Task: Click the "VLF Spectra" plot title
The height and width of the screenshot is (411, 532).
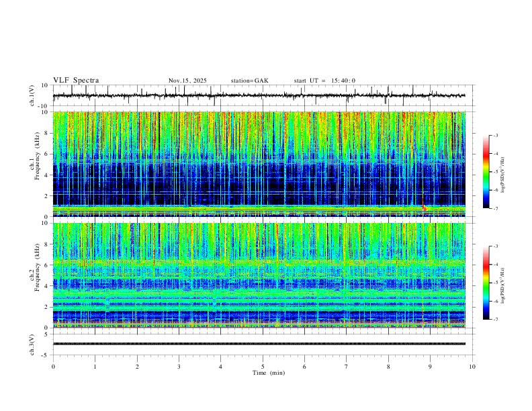Action: (76, 81)
